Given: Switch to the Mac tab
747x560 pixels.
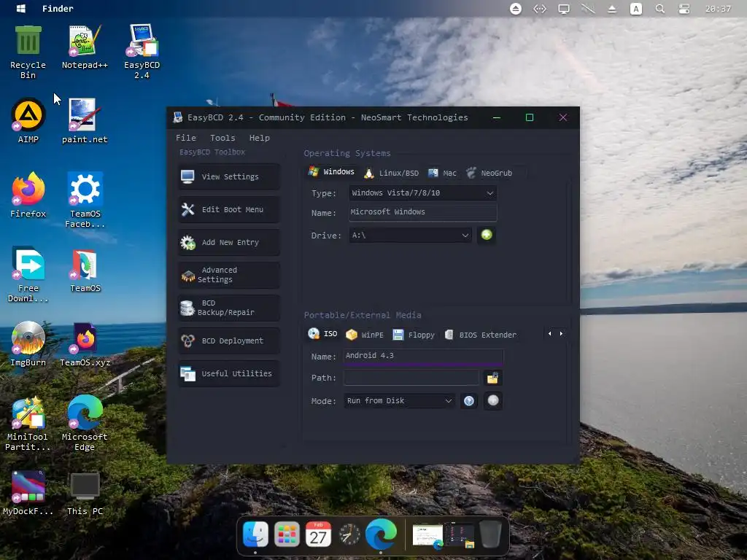Looking at the screenshot, I should [442, 173].
